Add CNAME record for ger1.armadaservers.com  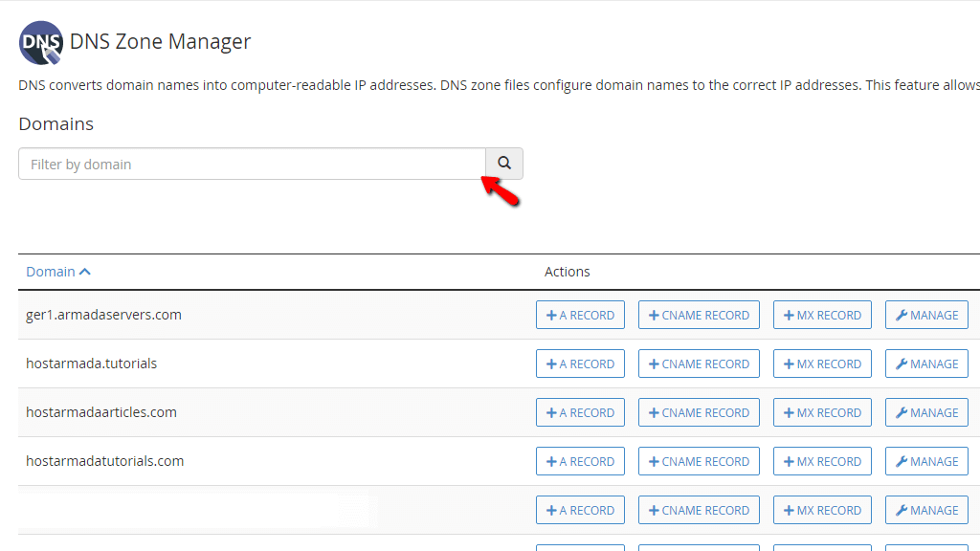(699, 315)
